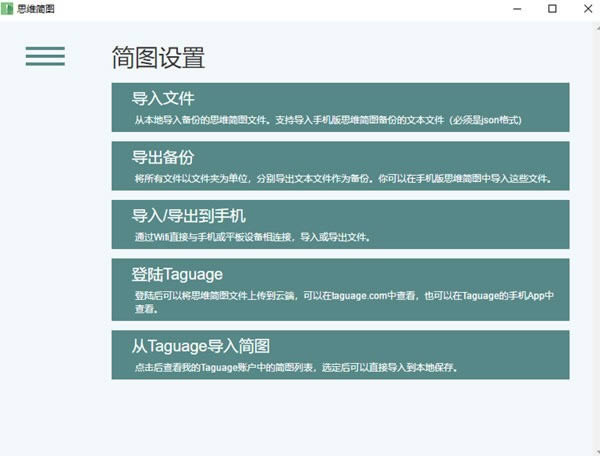The height and width of the screenshot is (456, 600).
Task: Click the top line of the hamburger icon
Action: 45,48
